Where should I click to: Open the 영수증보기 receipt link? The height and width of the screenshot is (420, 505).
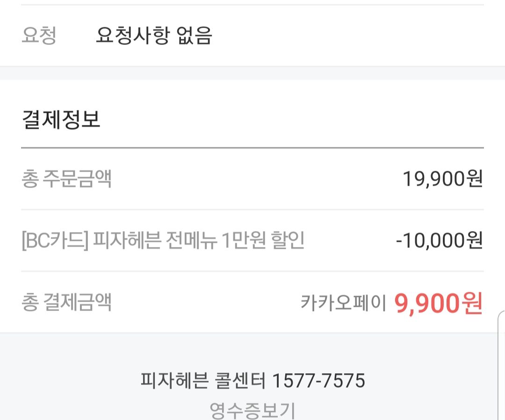click(x=252, y=410)
